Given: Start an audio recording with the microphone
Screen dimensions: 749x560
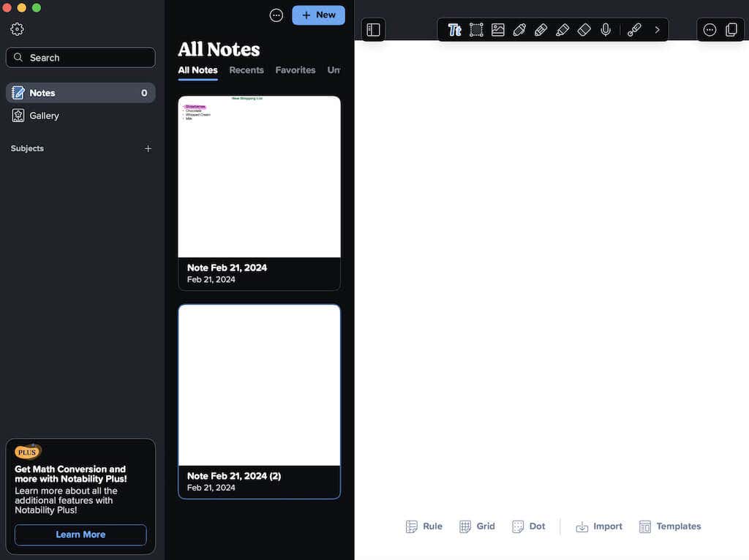Looking at the screenshot, I should point(606,30).
